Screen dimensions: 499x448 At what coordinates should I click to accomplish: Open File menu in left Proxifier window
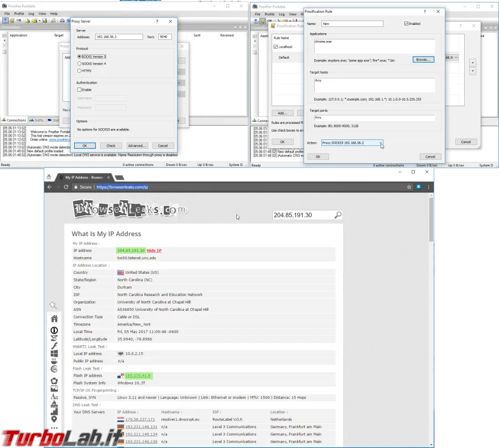tap(7, 14)
